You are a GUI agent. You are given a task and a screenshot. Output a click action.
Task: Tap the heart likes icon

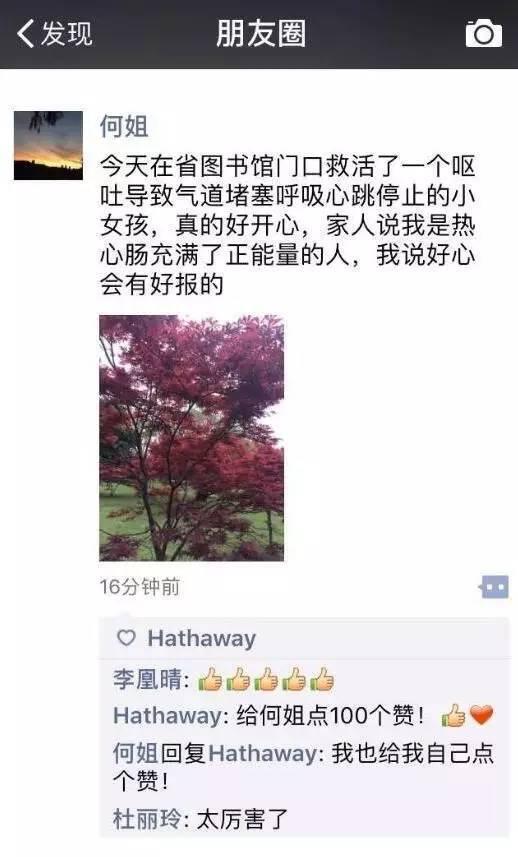click(x=126, y=637)
